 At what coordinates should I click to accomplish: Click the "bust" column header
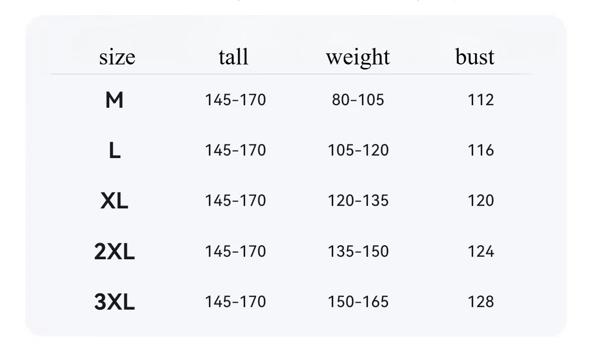tap(475, 56)
